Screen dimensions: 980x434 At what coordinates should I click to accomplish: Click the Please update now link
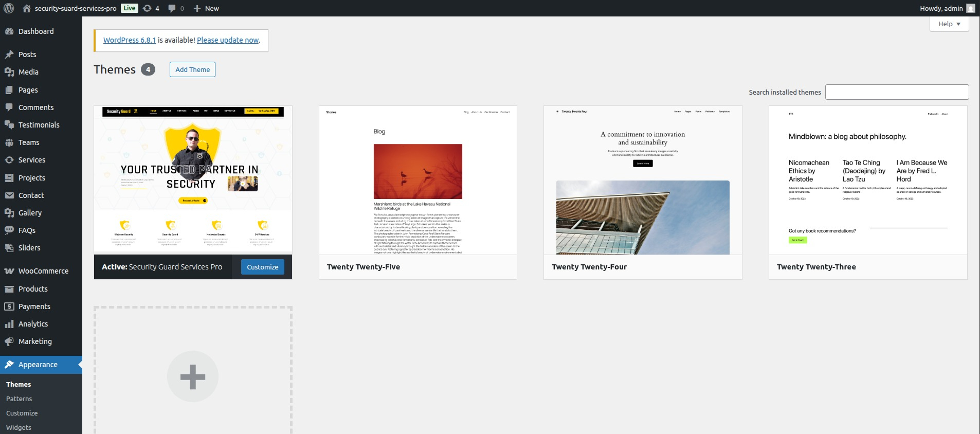228,40
